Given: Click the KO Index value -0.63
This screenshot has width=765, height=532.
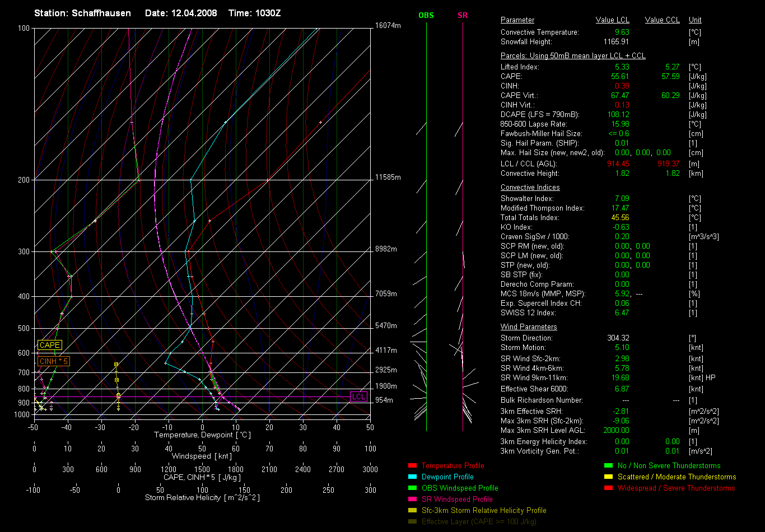Looking at the screenshot, I should coord(621,227).
